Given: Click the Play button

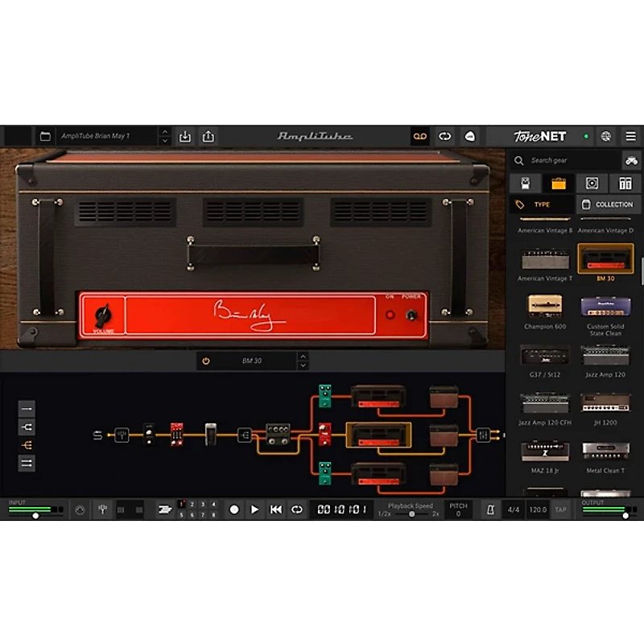Looking at the screenshot, I should click(254, 510).
